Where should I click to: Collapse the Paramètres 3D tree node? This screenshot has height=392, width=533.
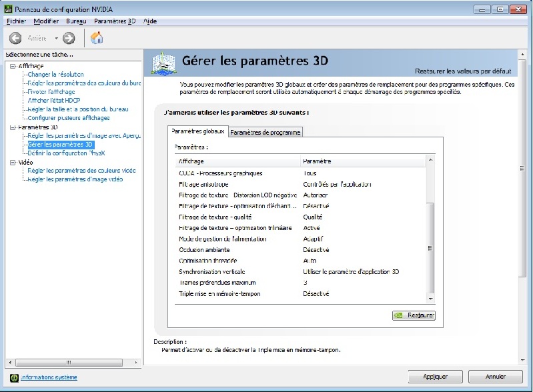13,127
